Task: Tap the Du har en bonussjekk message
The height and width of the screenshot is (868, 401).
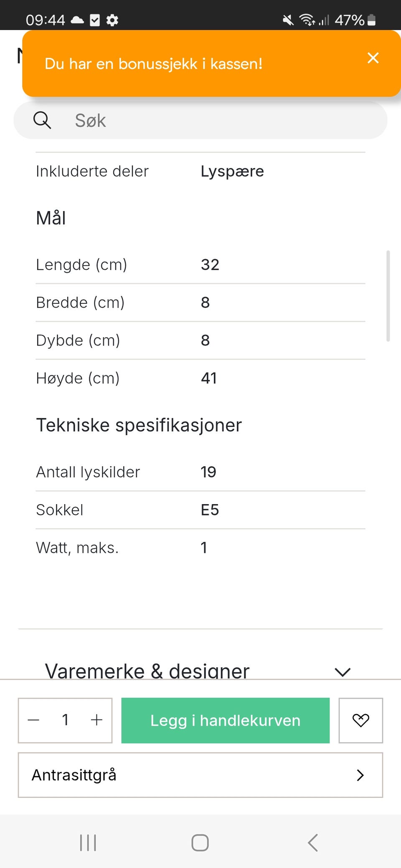Action: [154, 64]
